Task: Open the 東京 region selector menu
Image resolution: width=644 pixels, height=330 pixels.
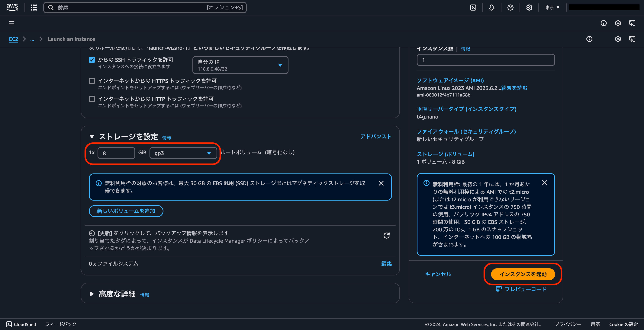Action: 552,8
